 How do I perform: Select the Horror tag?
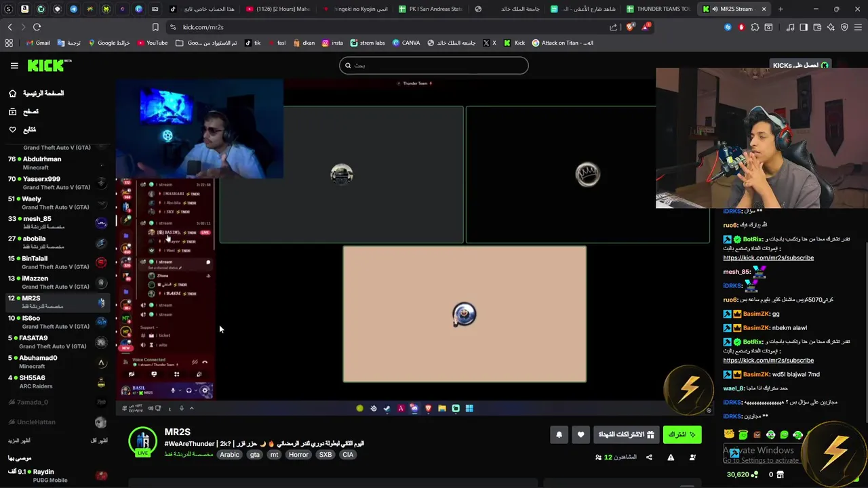tap(298, 455)
